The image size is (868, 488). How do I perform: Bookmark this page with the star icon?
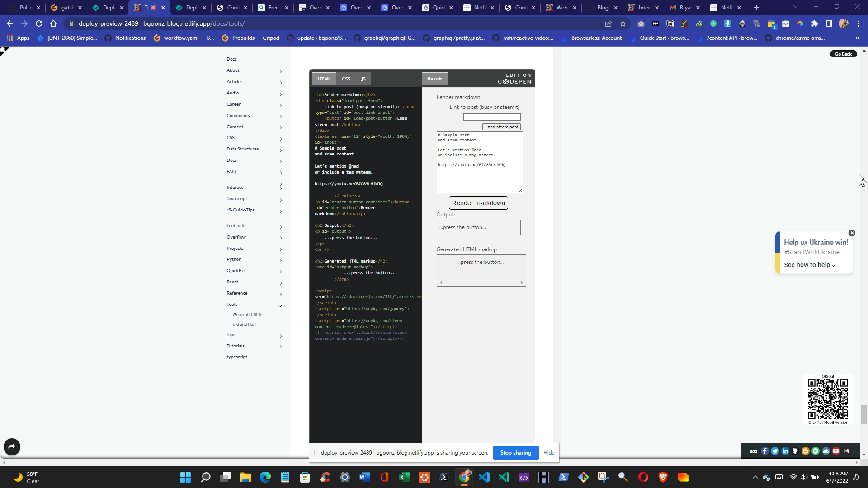coord(623,23)
